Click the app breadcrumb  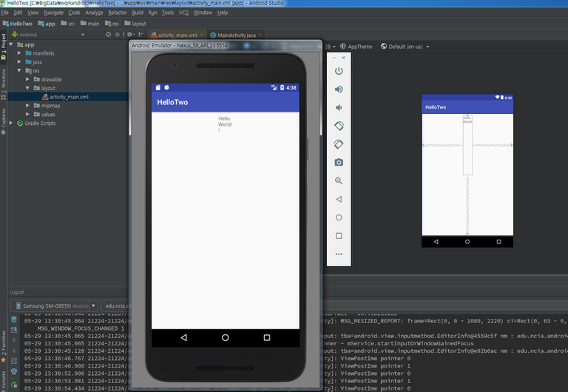pyautogui.click(x=47, y=24)
